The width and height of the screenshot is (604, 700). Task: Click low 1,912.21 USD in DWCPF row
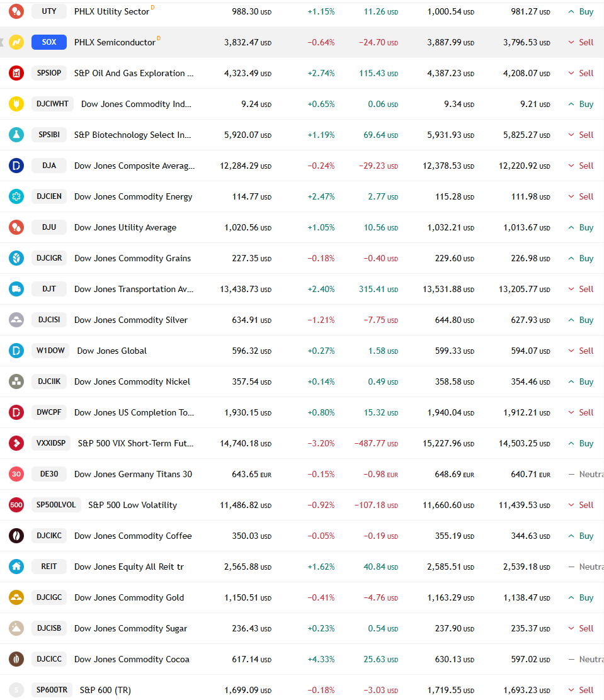527,412
